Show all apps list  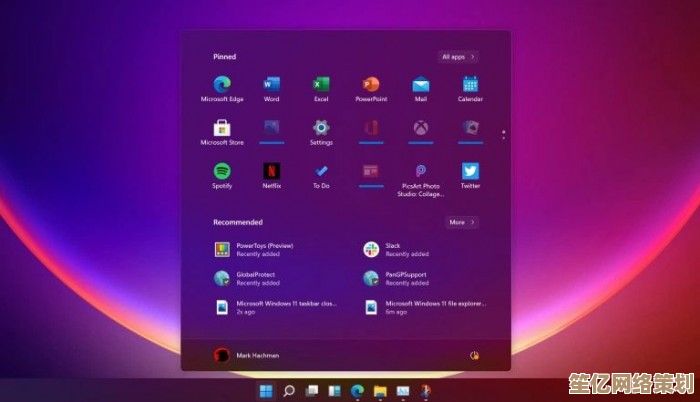[458, 57]
